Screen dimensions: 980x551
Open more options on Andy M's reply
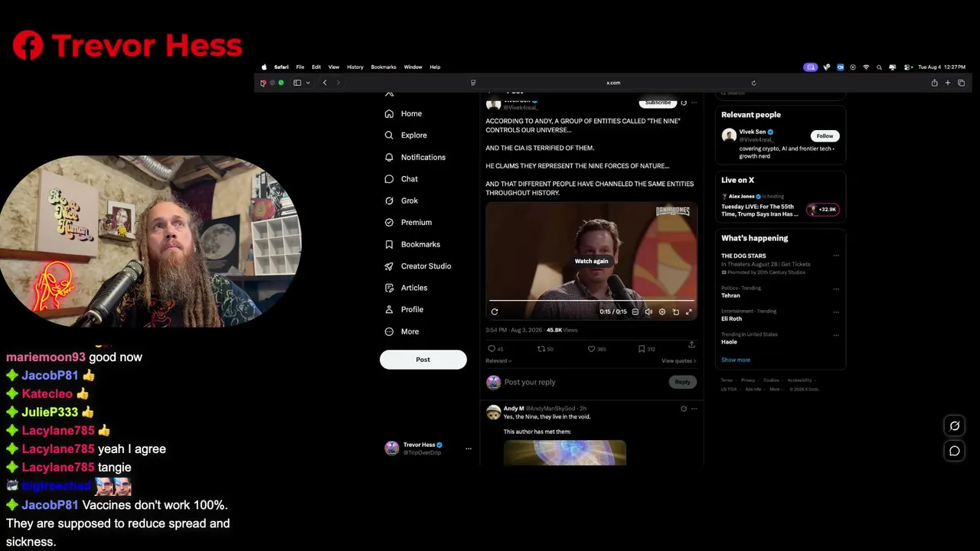tap(694, 409)
